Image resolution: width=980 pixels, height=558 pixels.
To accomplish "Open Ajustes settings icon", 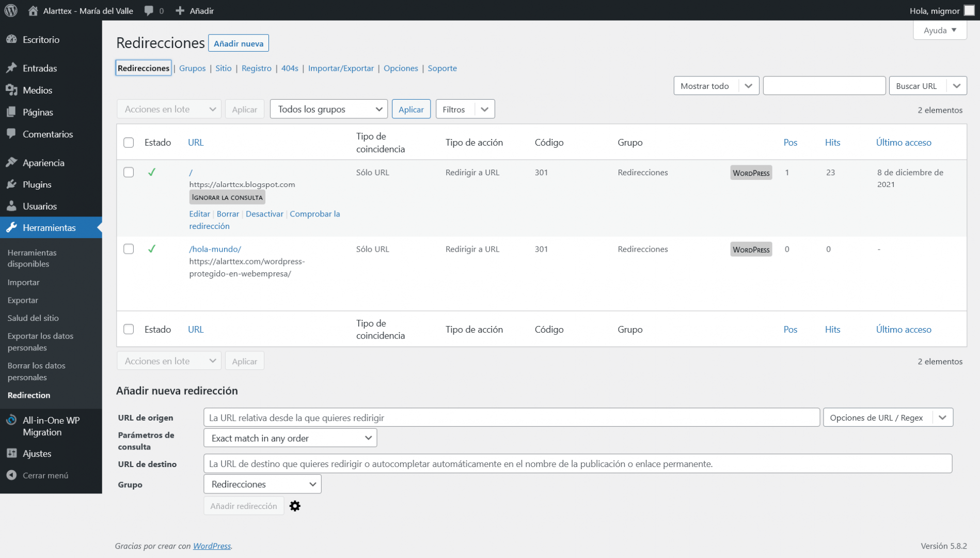I will [x=11, y=453].
